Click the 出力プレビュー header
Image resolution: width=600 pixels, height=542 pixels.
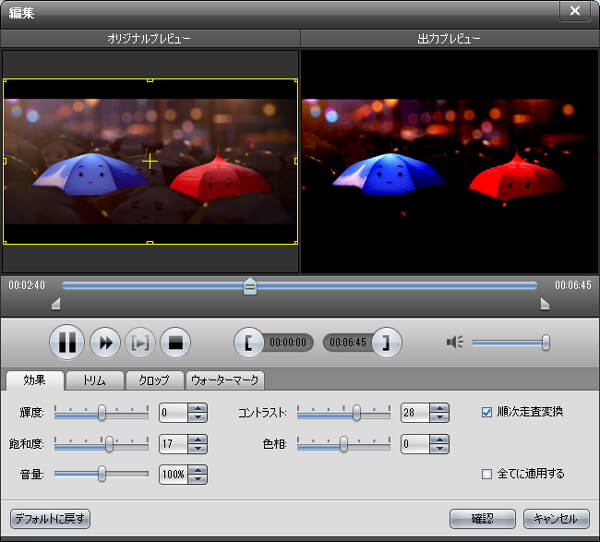pyautogui.click(x=449, y=39)
